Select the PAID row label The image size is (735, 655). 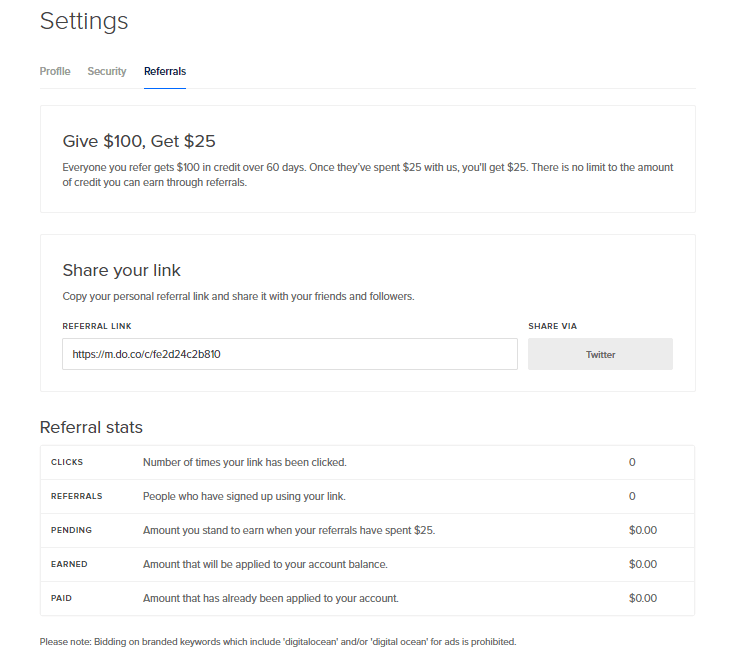62,598
